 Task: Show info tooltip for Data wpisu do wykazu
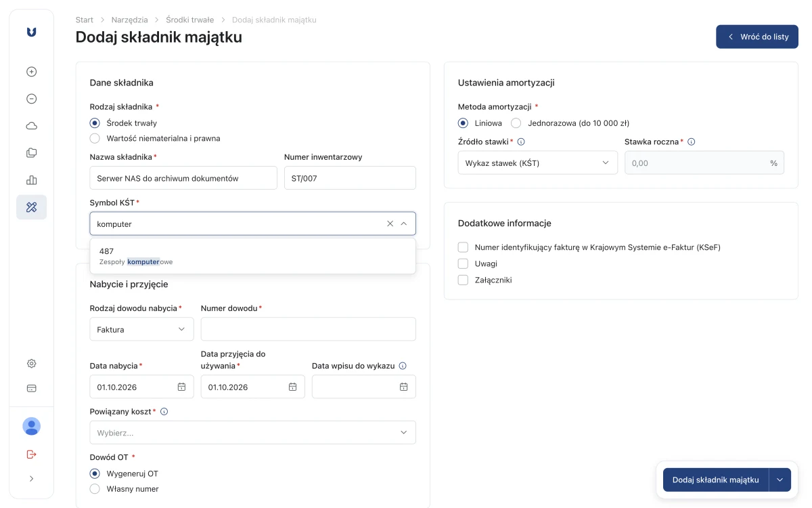tap(403, 366)
